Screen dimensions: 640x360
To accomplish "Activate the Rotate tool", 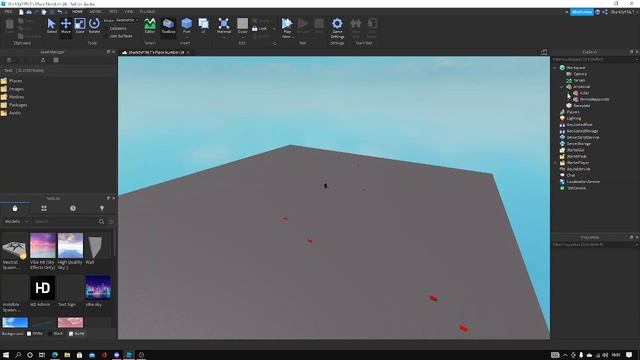I will [94, 26].
